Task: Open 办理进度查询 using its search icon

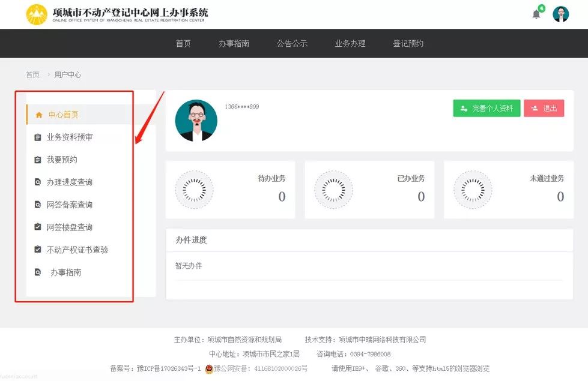Action: (37, 182)
